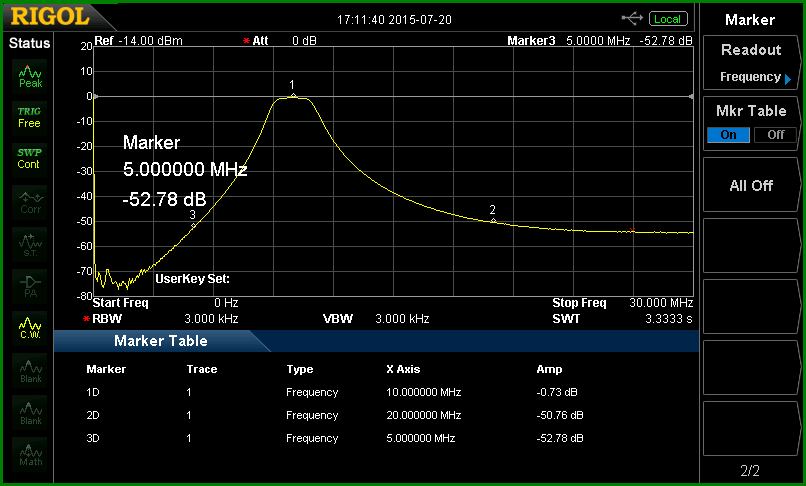The width and height of the screenshot is (806, 486).
Task: Click the -50.76 dB amplitude cell
Action: point(560,415)
